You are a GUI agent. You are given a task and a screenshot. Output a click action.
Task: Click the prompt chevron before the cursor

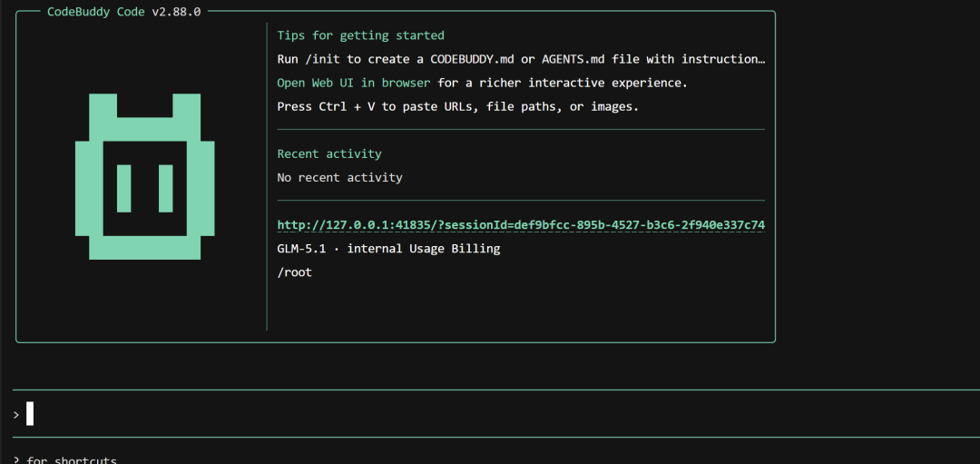[x=16, y=414]
